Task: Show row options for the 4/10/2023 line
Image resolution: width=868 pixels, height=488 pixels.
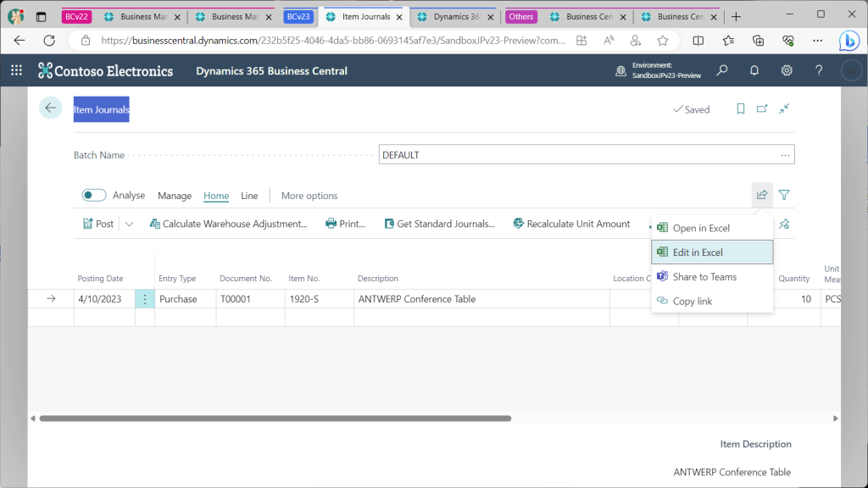Action: click(x=145, y=299)
